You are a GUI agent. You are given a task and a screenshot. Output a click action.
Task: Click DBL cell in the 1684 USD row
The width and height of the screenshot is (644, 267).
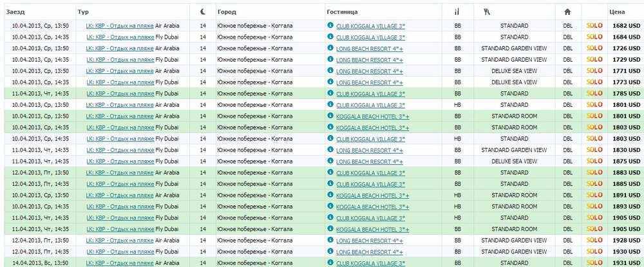point(567,37)
